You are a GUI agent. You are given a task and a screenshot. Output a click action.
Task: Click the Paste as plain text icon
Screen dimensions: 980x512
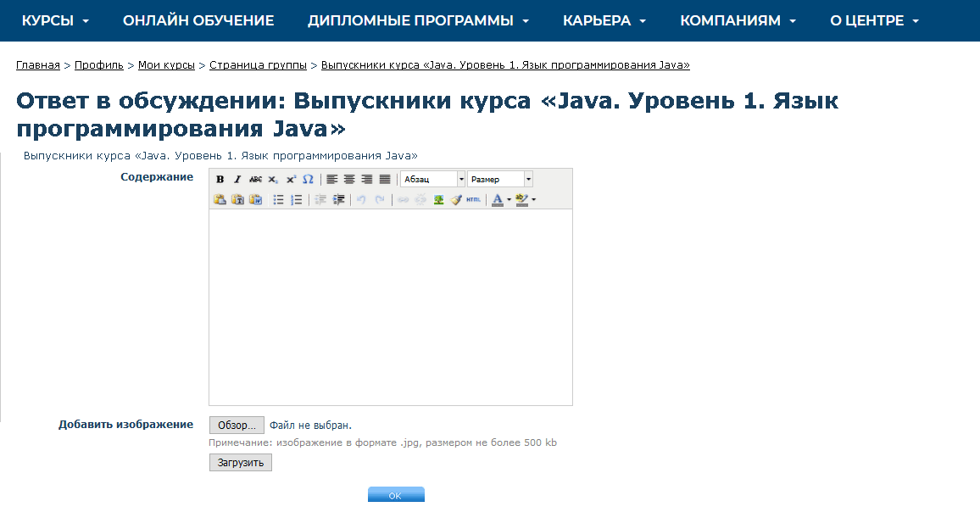(x=237, y=199)
